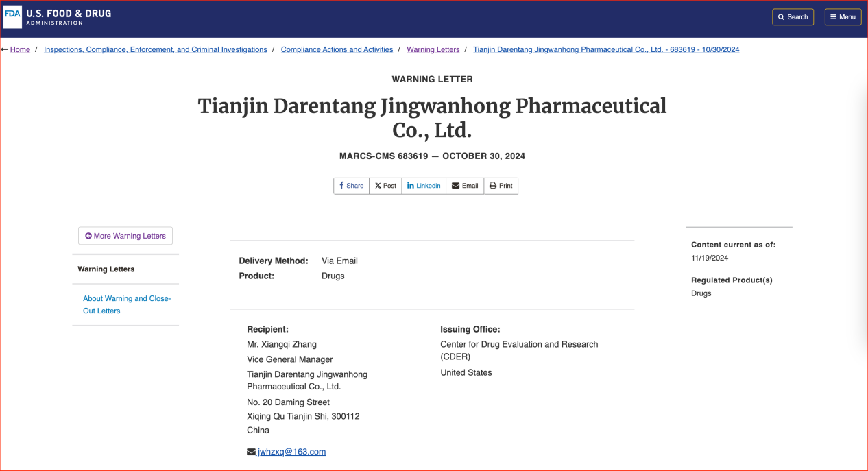Click the jwhzxq@163.com email link
Image resolution: width=868 pixels, height=471 pixels.
tap(291, 452)
